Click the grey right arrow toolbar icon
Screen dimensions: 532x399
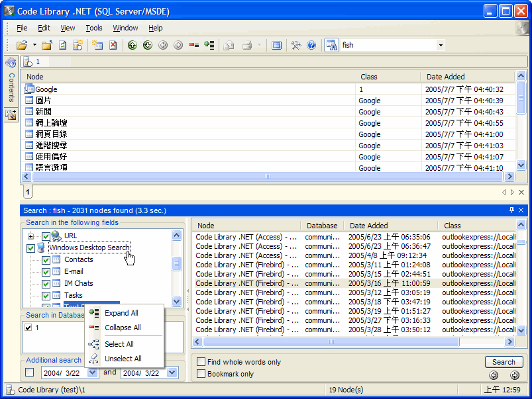click(178, 45)
